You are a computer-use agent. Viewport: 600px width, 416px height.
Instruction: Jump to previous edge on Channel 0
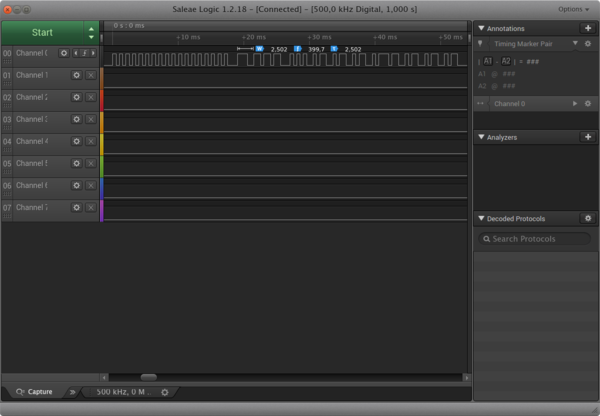coord(76,53)
